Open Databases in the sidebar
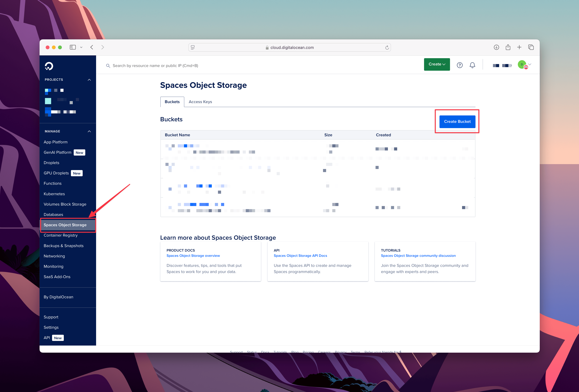The height and width of the screenshot is (392, 579). pos(53,215)
